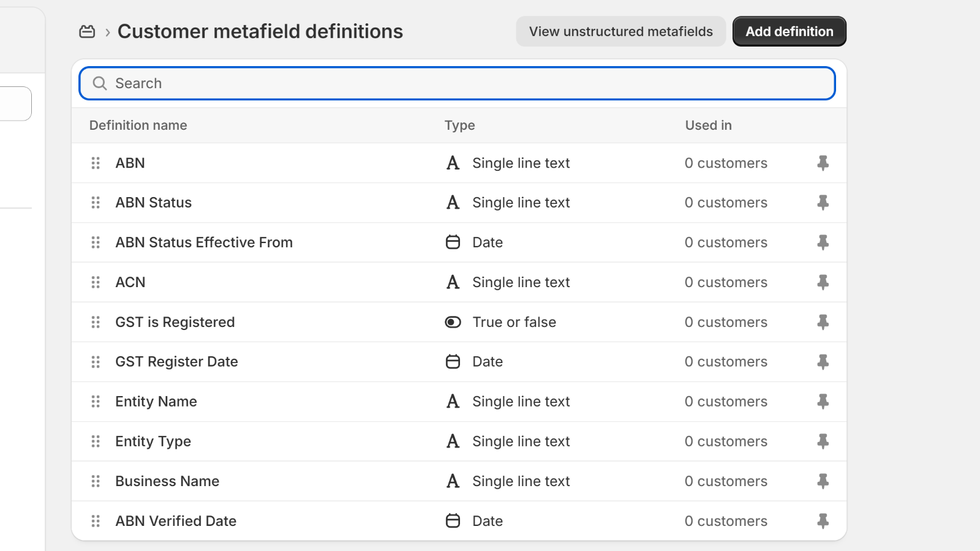Grab drag handle for ABN Status Effective From
The height and width of the screenshot is (551, 980).
[96, 242]
